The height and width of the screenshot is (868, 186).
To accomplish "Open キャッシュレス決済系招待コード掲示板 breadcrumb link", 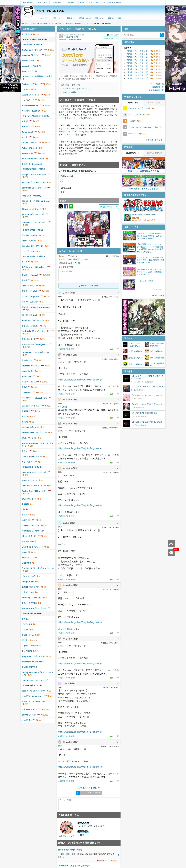I will coord(69,24).
